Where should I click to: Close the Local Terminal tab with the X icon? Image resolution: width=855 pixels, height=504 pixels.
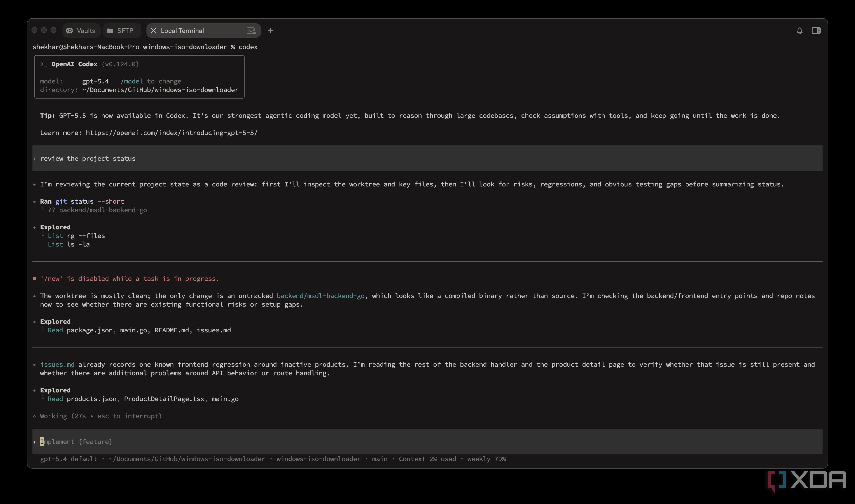[x=154, y=31]
